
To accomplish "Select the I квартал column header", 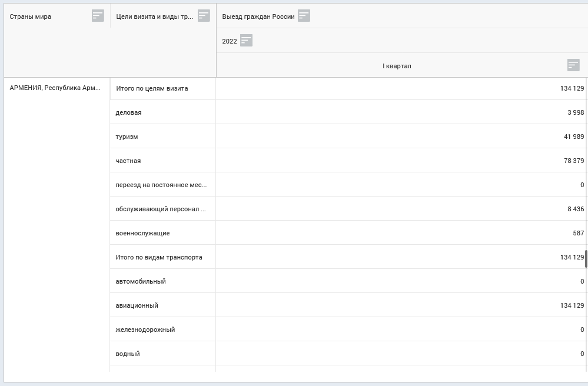I will 397,66.
